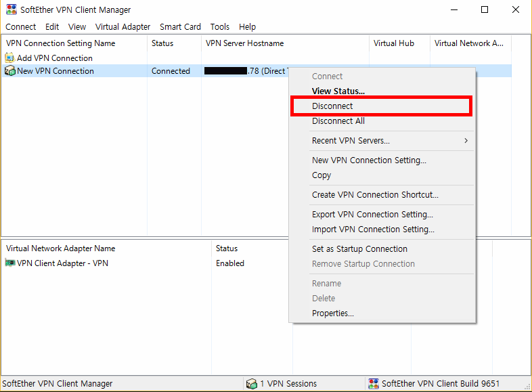Select New VPN Connection Setting... menu entry
532x392 pixels.
[x=382, y=160]
